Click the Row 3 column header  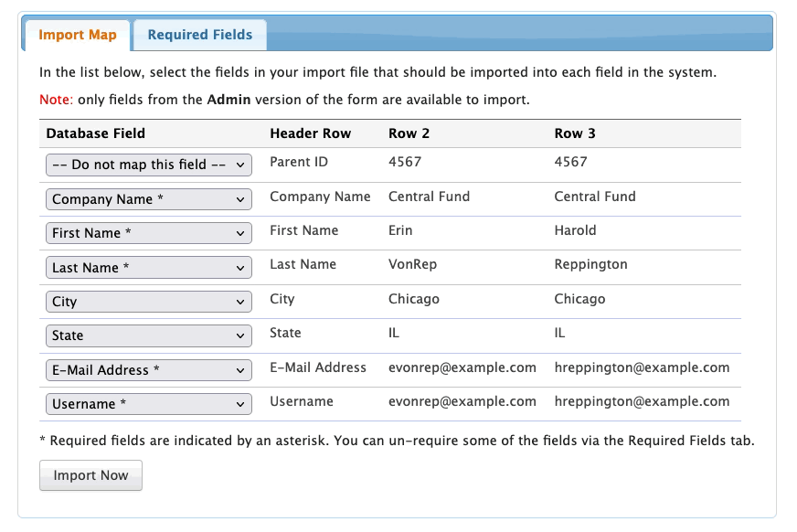tap(575, 133)
